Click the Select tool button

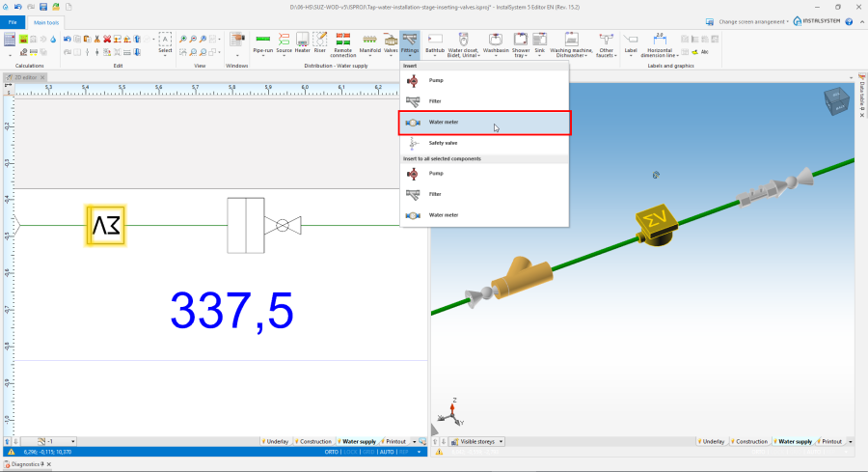click(x=165, y=43)
